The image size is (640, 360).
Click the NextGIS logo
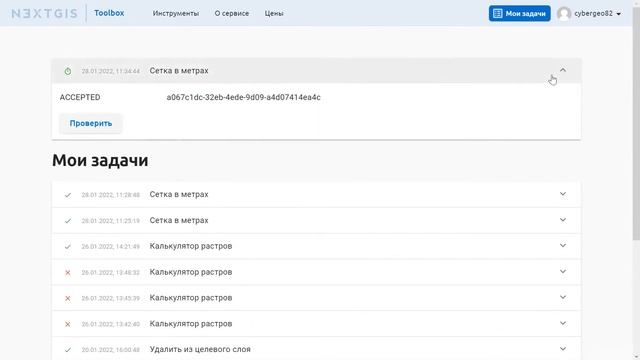pyautogui.click(x=44, y=13)
